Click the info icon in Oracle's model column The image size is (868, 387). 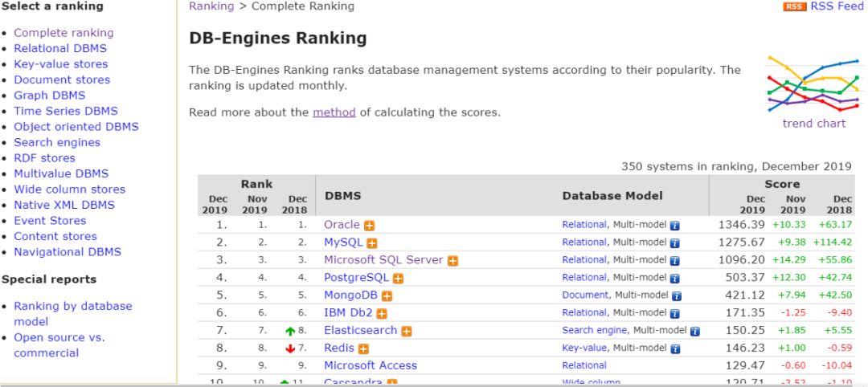(x=675, y=226)
